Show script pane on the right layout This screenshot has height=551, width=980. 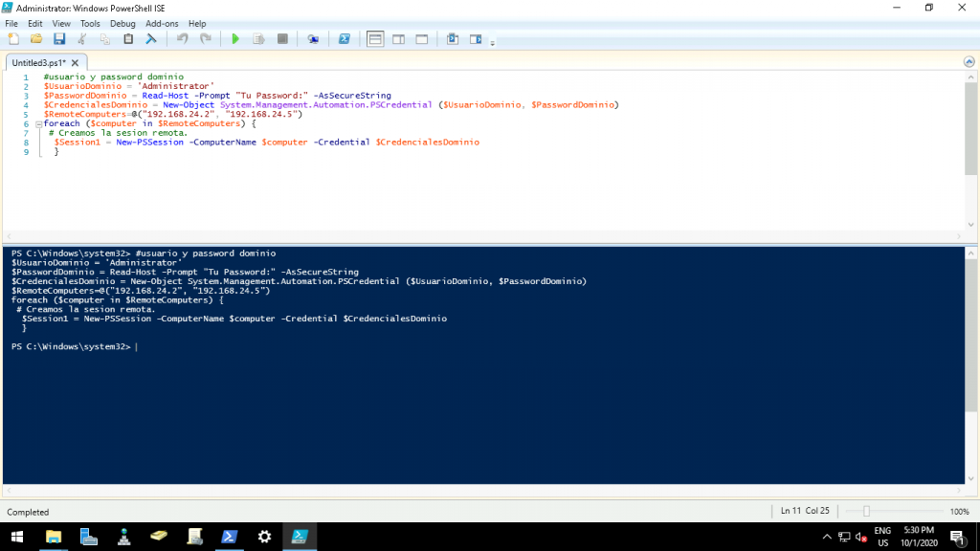[399, 39]
